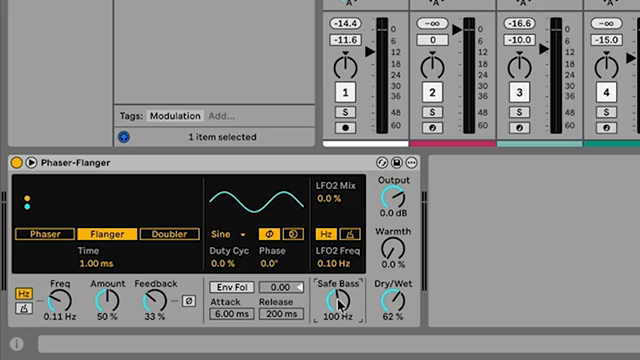Click the info view icon in bottom bar
The height and width of the screenshot is (360, 640).
(x=17, y=344)
